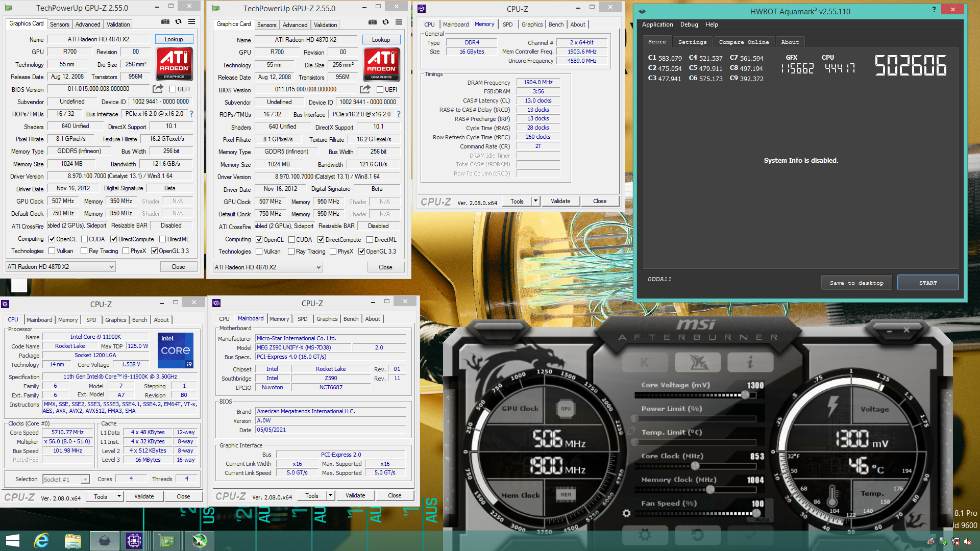The image size is (980, 551).
Task: Toggle Ray Tracing checkbox in right GPU-Z
Action: (291, 252)
